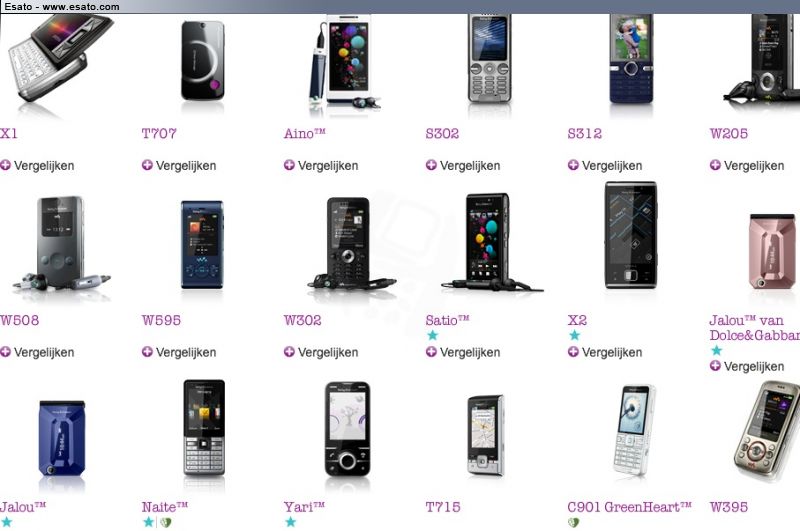Open the S302 phone name link
The image size is (800, 531).
click(442, 134)
